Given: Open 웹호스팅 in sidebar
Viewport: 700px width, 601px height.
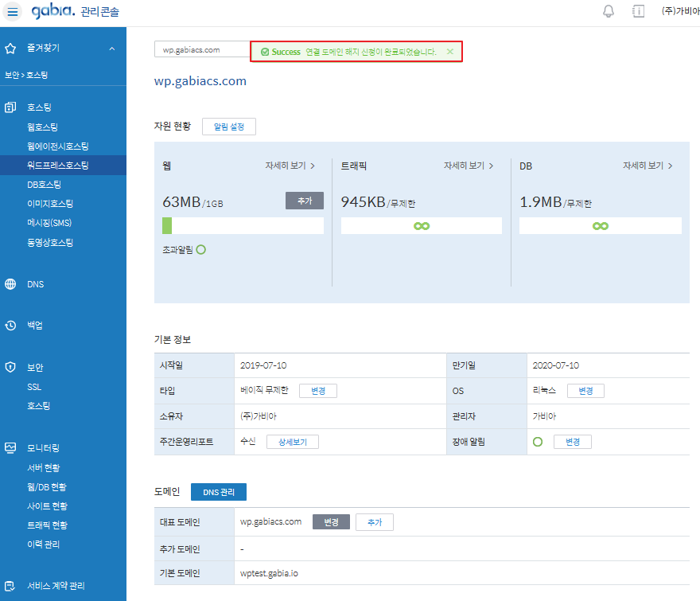Looking at the screenshot, I should pyautogui.click(x=42, y=127).
